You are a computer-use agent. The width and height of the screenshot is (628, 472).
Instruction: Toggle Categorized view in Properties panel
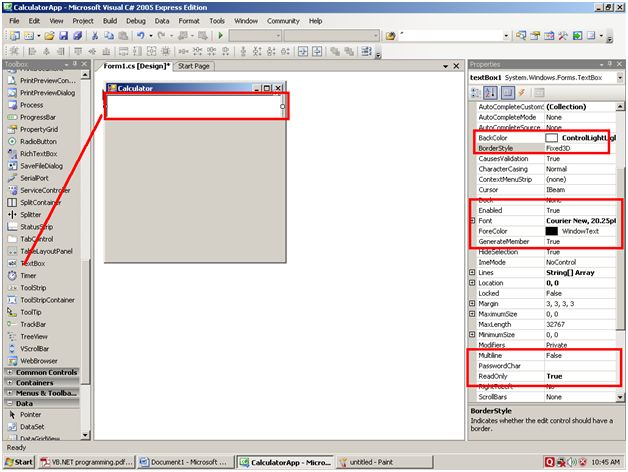point(476,93)
